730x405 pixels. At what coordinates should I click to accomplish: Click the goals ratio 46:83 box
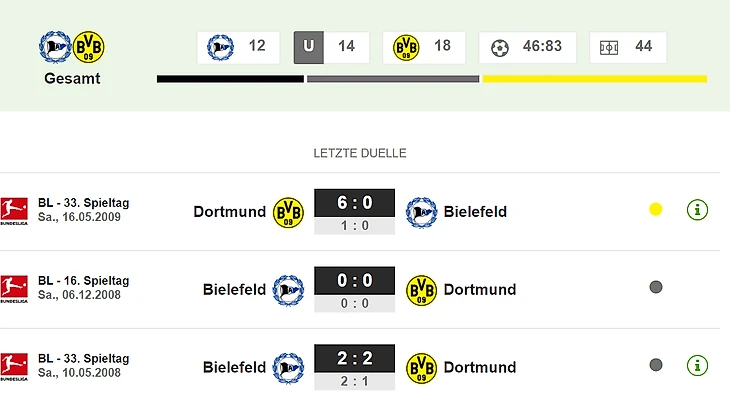pos(528,47)
